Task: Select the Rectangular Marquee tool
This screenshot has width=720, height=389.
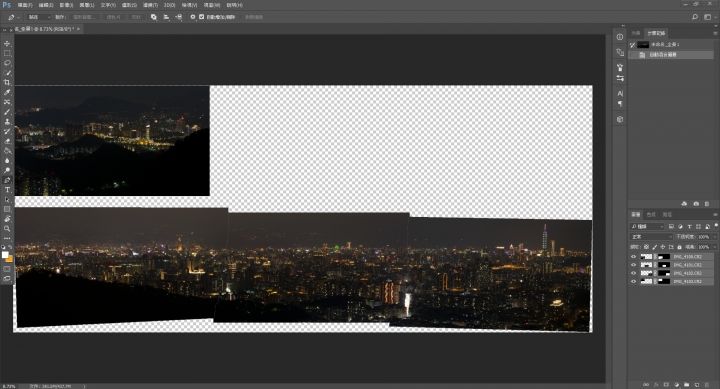Action: (7, 53)
